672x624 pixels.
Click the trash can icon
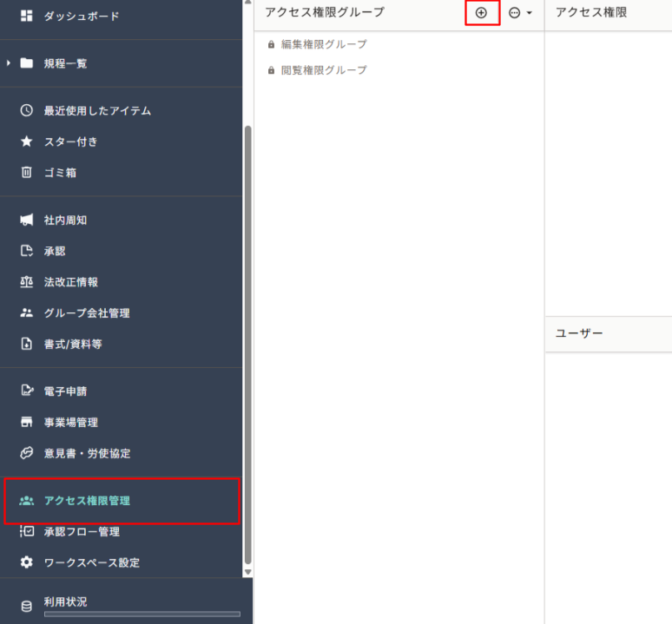pyautogui.click(x=27, y=172)
